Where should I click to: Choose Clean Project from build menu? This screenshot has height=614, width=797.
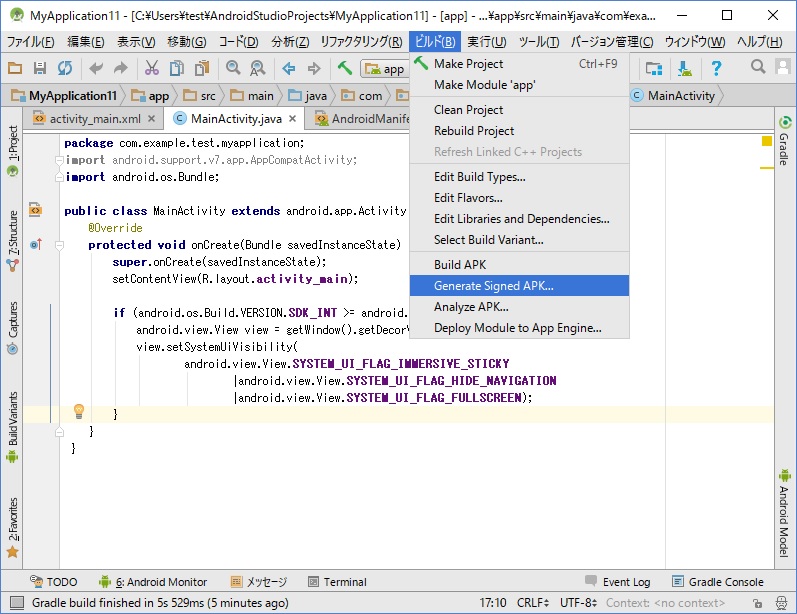(519, 110)
